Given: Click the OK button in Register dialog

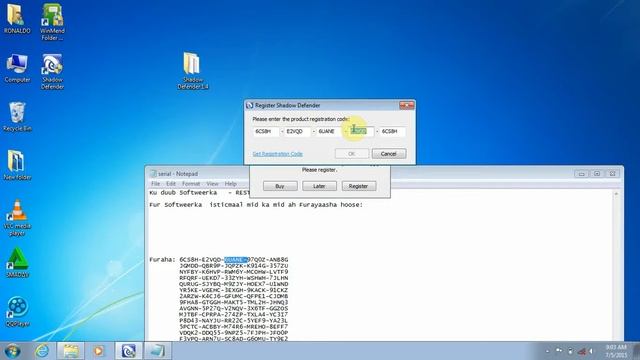Looking at the screenshot, I should [352, 154].
